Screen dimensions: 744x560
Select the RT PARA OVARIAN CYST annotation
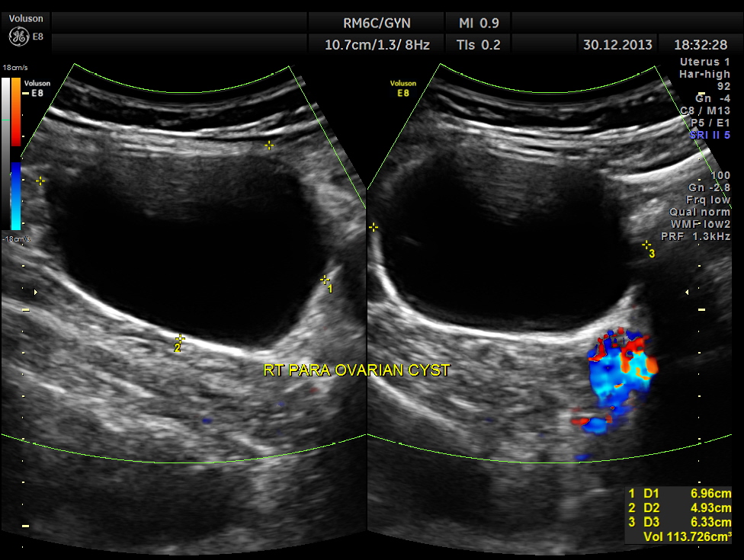(356, 370)
